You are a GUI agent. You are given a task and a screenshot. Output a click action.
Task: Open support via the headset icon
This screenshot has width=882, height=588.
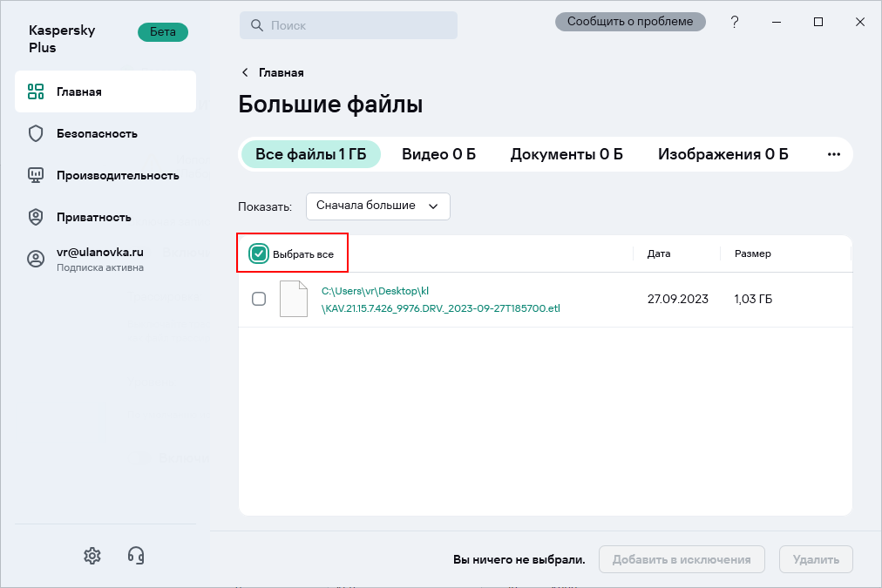pyautogui.click(x=136, y=556)
